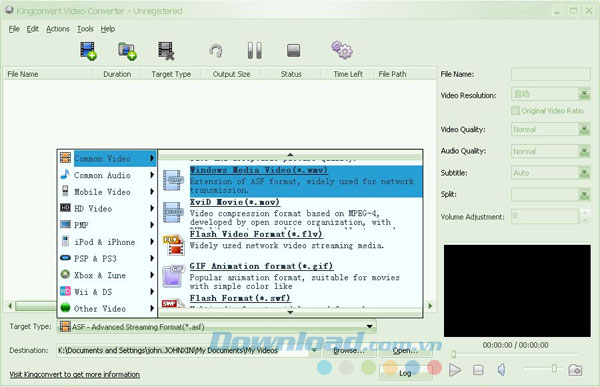This screenshot has width=600, height=387.
Task: Open the Settings gears toolbar icon
Action: click(x=342, y=50)
